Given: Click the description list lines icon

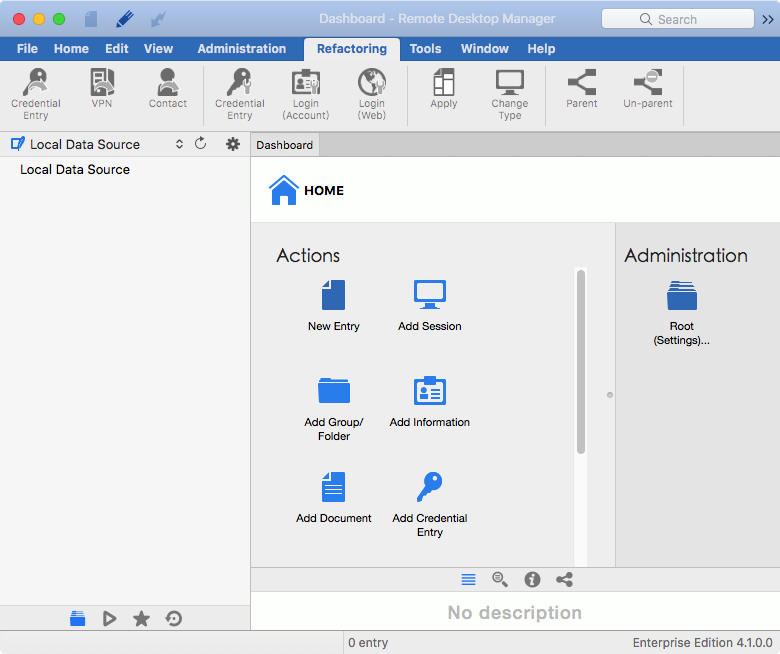Looking at the screenshot, I should pos(468,579).
